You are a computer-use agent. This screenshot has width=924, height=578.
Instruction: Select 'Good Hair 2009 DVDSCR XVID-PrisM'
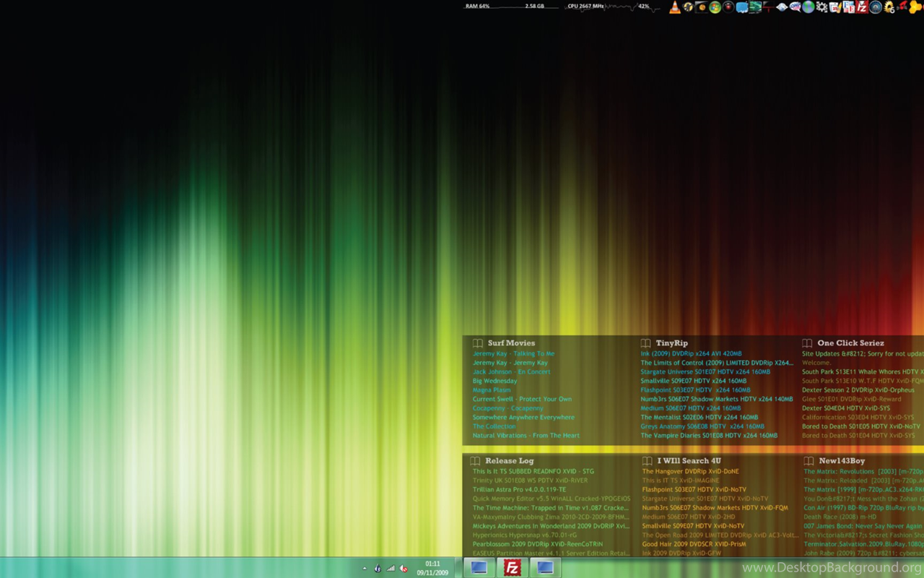coord(694,544)
